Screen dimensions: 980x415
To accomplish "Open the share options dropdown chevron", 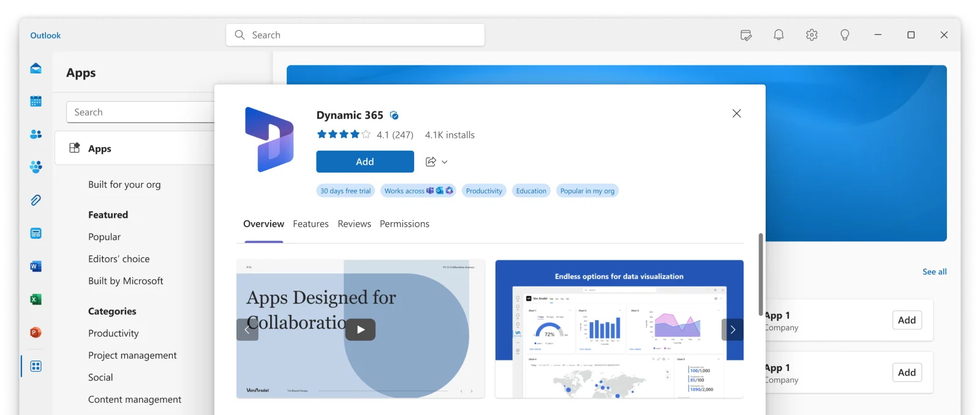I will pyautogui.click(x=445, y=162).
